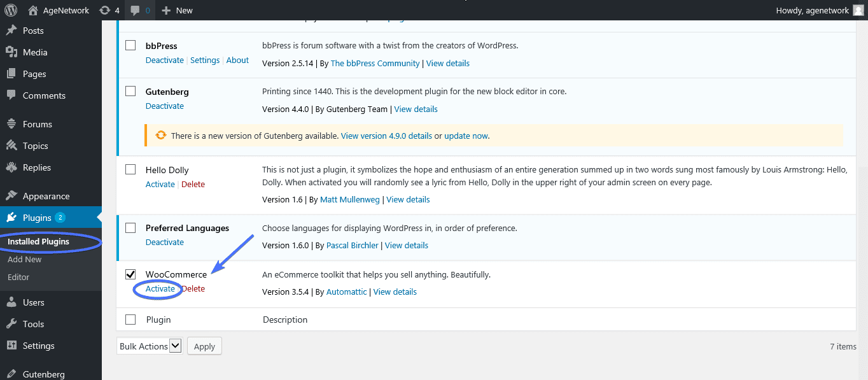The height and width of the screenshot is (380, 868).
Task: Click the Appearance paintbrush icon
Action: point(11,196)
